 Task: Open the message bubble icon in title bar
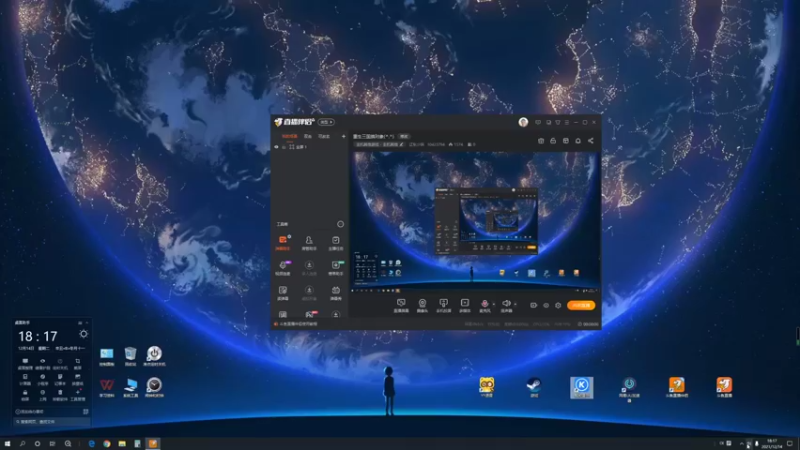tap(538, 122)
